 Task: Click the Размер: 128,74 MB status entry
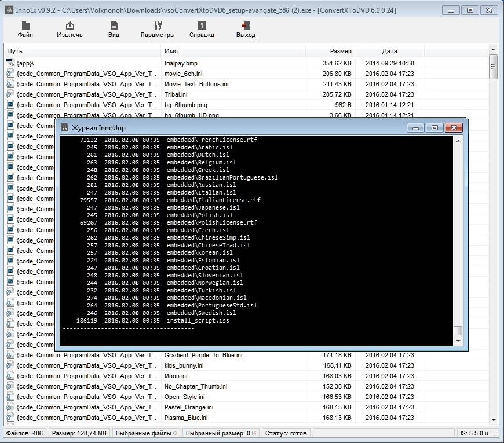79,433
